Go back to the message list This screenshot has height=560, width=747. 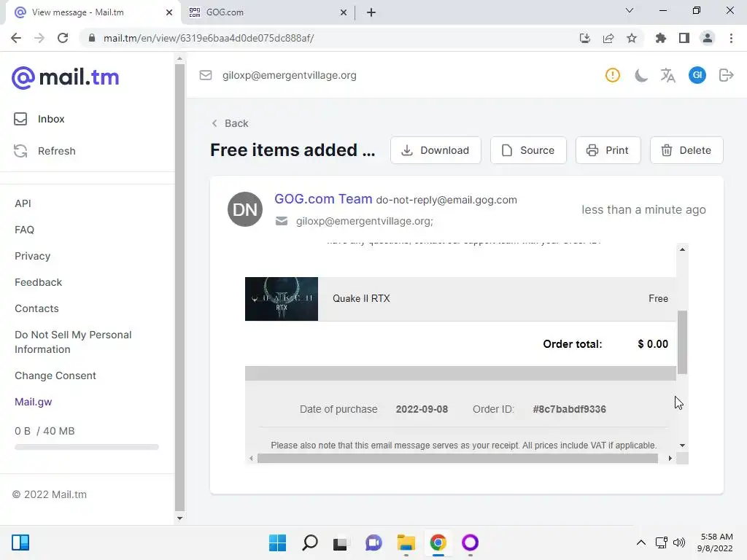[230, 123]
